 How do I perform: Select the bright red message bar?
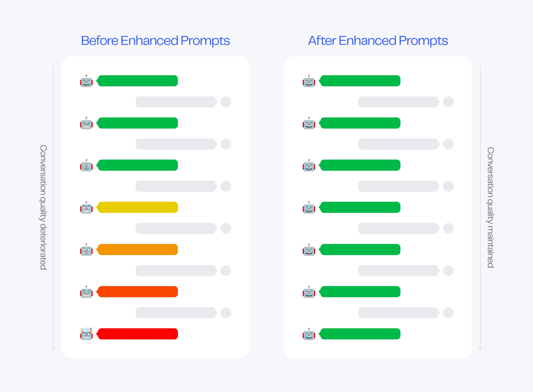(x=138, y=334)
